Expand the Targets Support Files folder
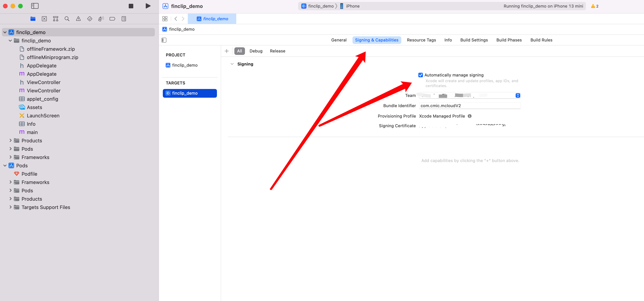The height and width of the screenshot is (301, 644). (10, 207)
